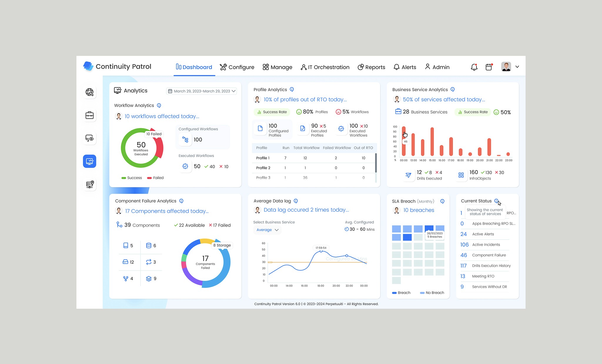602x364 pixels.
Task: Click the InfraObjects grid icon
Action: click(x=461, y=175)
